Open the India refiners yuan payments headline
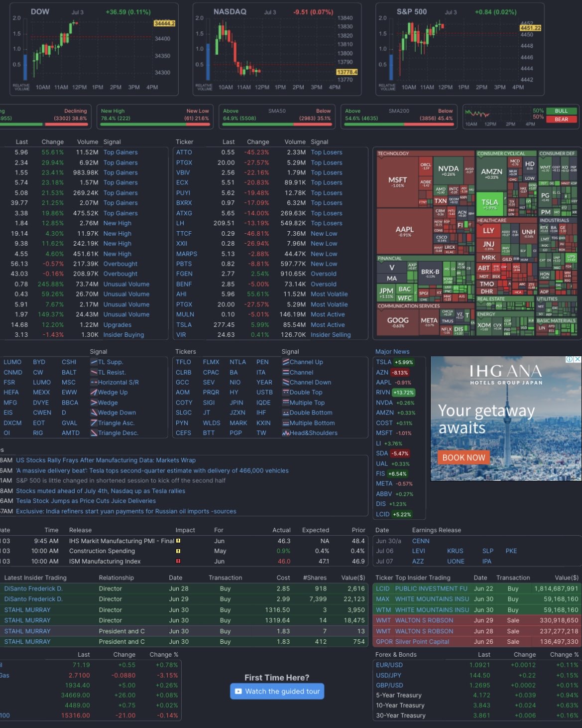Viewport: 582px width, 728px height. coord(126,511)
